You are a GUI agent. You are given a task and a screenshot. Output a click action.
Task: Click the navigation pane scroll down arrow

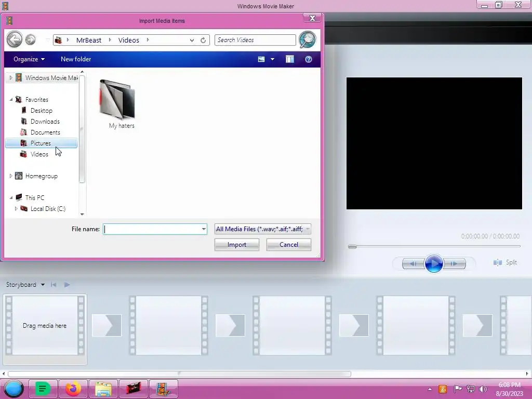click(x=82, y=215)
